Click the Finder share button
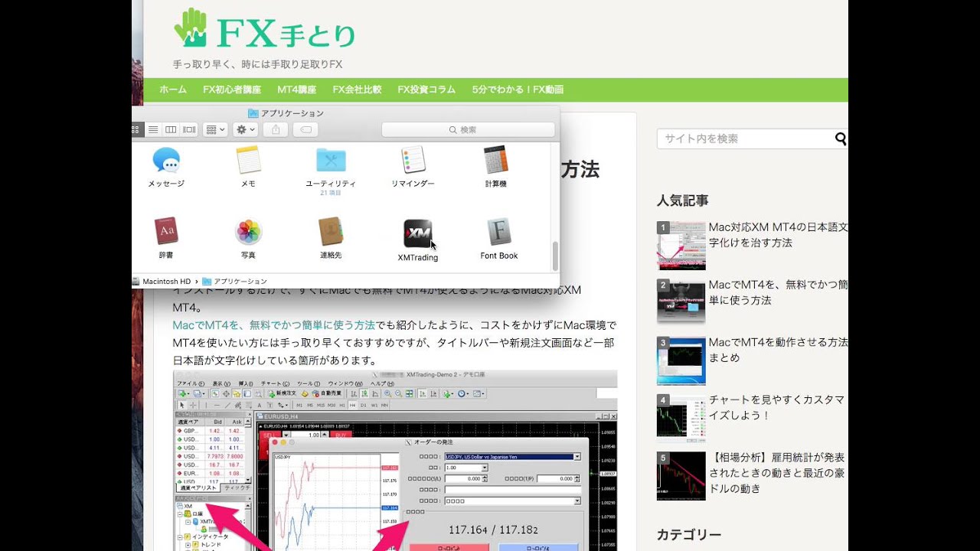This screenshot has width=980, height=551. 276,130
